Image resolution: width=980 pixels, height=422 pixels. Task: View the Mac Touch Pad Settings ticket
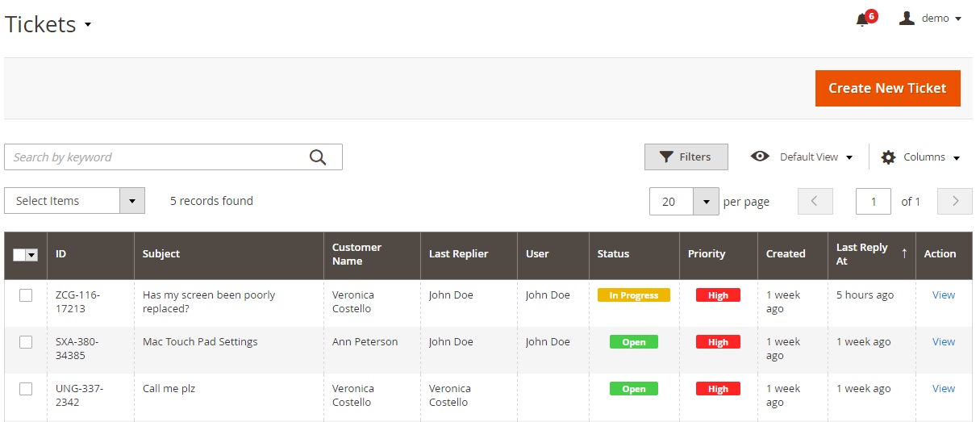pos(943,342)
